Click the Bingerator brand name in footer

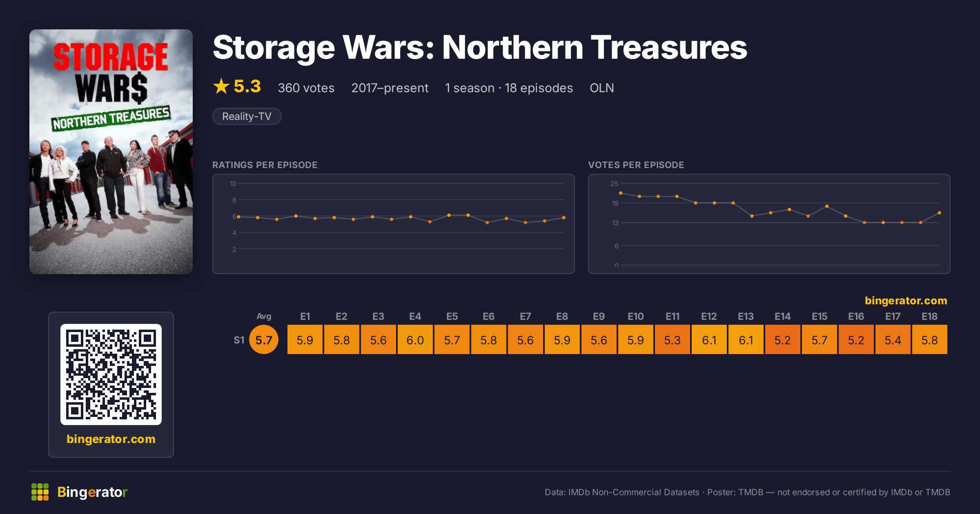[x=92, y=492]
